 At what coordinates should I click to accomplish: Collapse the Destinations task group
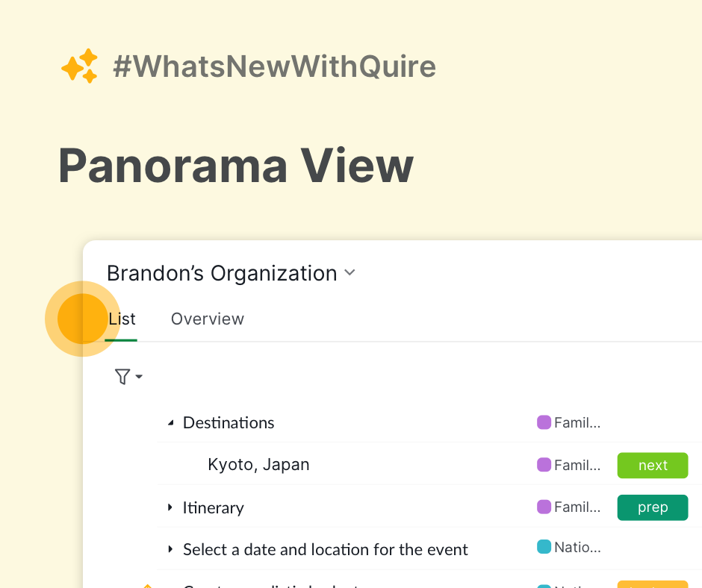tap(170, 423)
